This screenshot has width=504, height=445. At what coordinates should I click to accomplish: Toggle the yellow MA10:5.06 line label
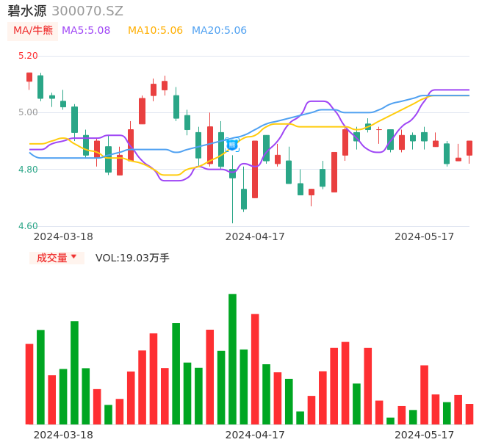click(x=155, y=31)
